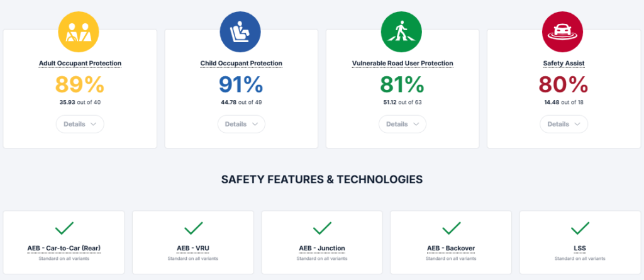This screenshot has width=644, height=280.
Task: Click the green Vulnerable Road User pedestrian icon
Action: tap(402, 31)
